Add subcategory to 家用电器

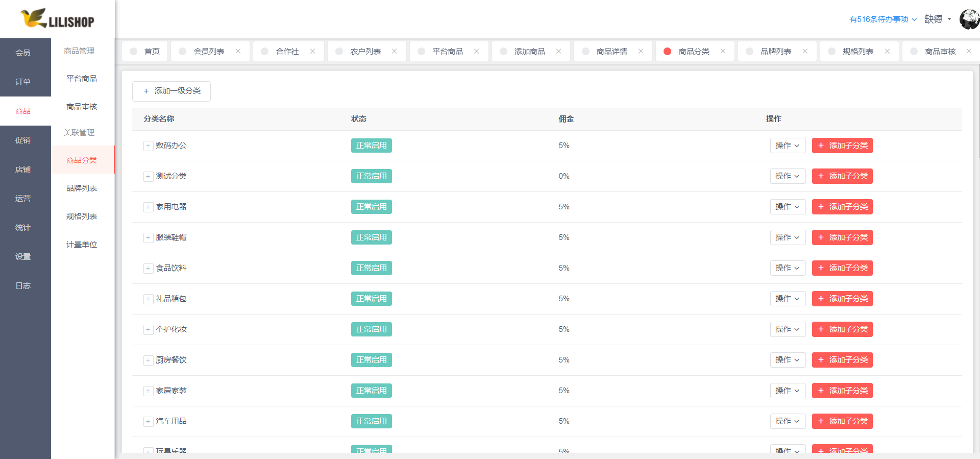tap(842, 207)
